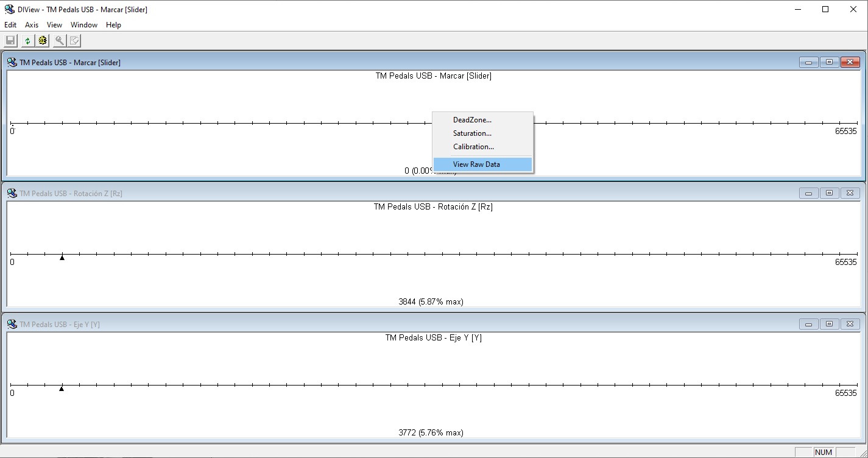
Task: Open the Axis menu
Action: (x=32, y=25)
